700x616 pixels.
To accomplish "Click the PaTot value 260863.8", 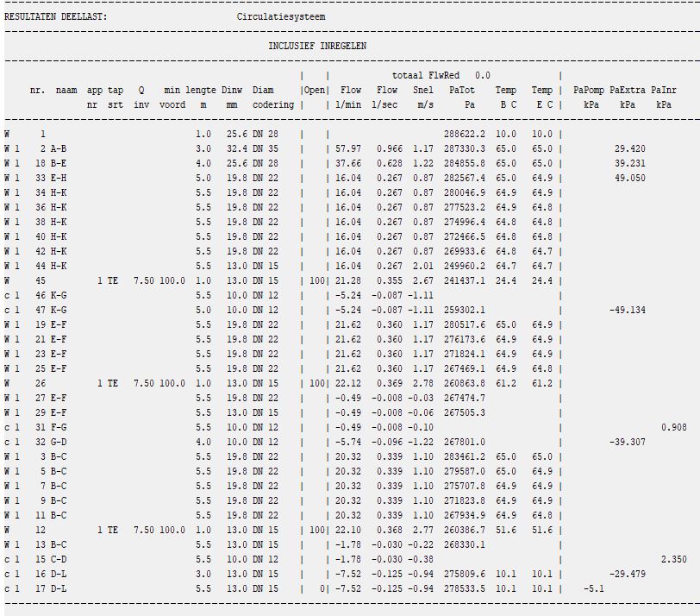I will 465,383.
